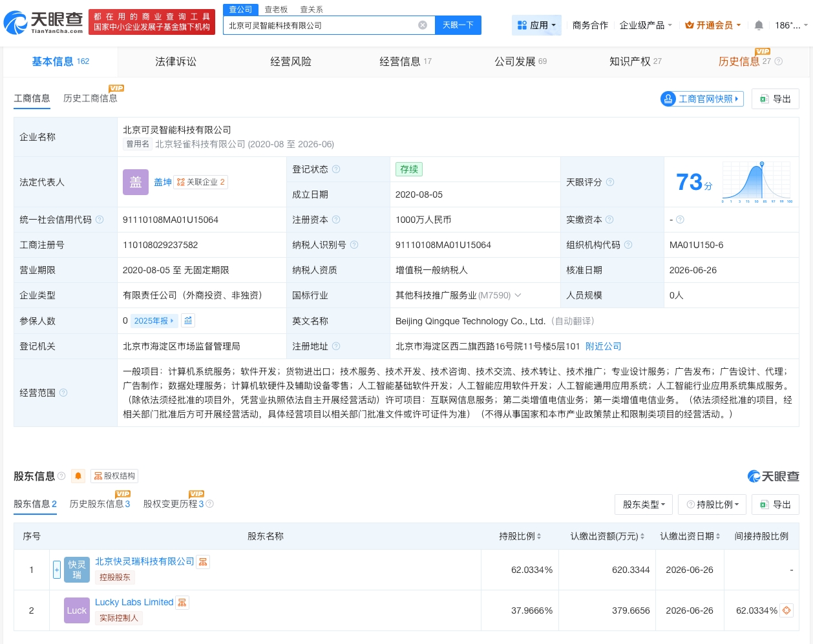Expand shareholder row 北京快灵瑞科技有限公司

57,569
